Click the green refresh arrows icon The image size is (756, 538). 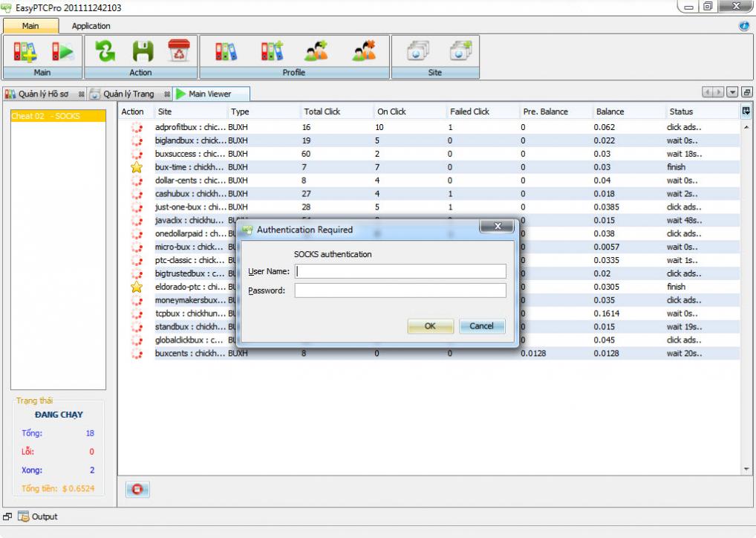[x=107, y=51]
